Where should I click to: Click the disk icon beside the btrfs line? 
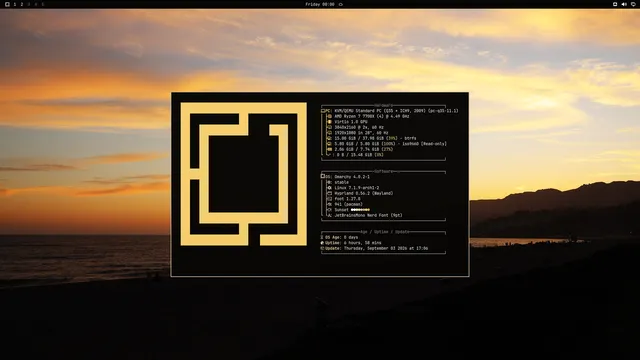pos(329,138)
